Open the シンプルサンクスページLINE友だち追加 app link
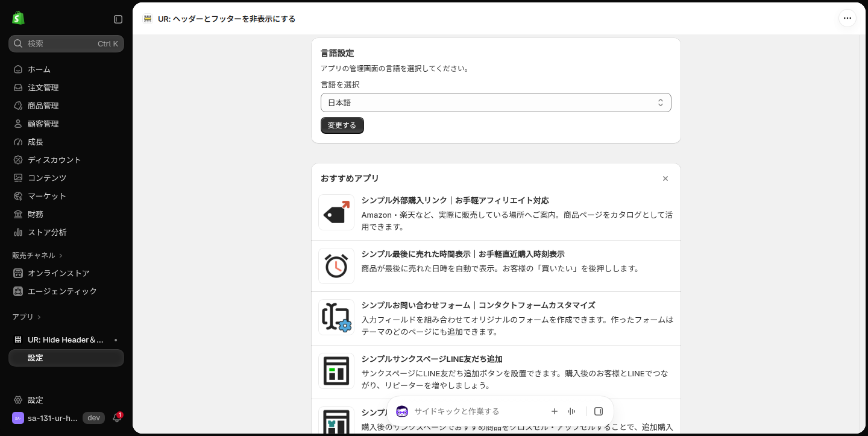The height and width of the screenshot is (436, 868). click(x=432, y=359)
